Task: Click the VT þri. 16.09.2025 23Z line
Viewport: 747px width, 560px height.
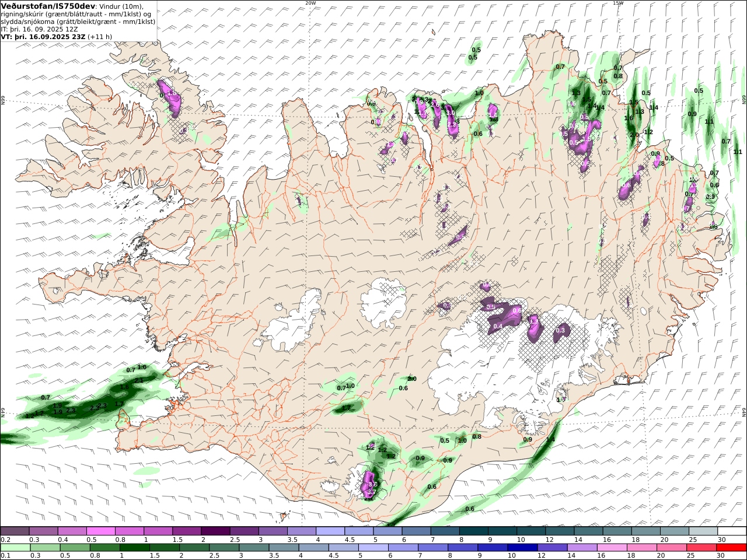Action: [x=57, y=36]
